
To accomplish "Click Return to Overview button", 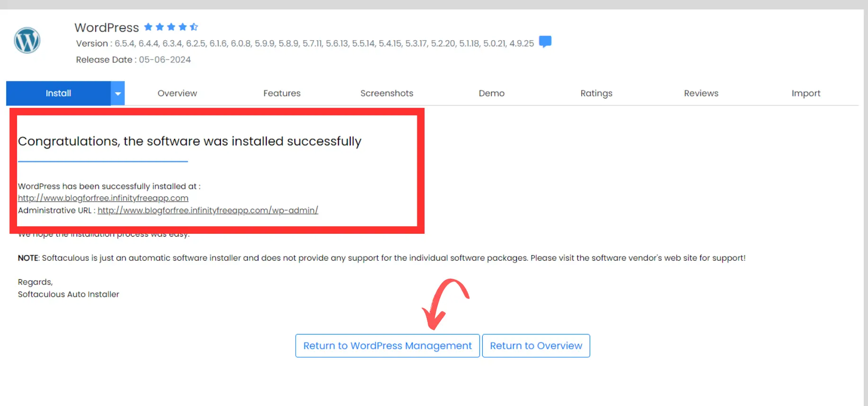I will click(536, 346).
